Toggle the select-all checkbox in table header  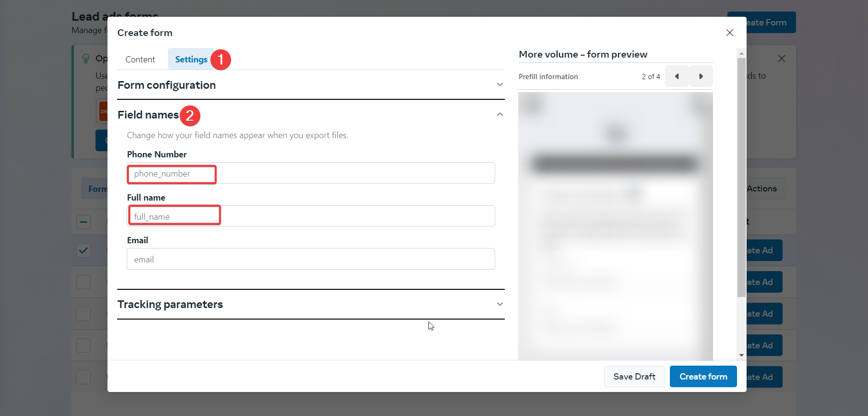(83, 222)
